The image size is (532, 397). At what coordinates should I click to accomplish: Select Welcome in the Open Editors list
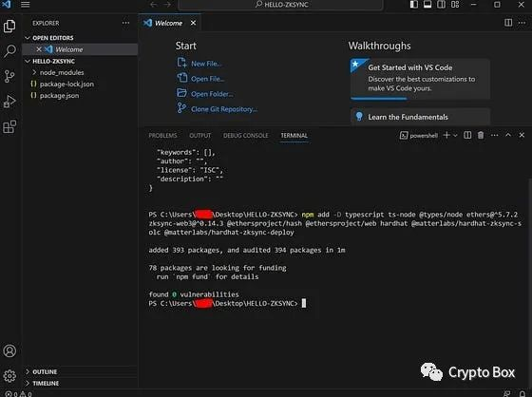coord(80,49)
